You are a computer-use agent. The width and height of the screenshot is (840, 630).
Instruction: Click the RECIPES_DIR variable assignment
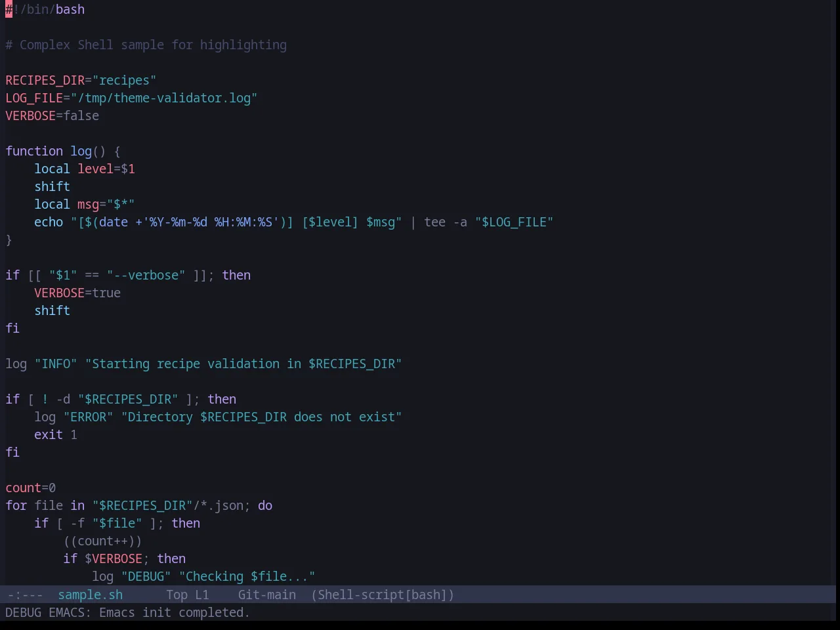pos(81,80)
